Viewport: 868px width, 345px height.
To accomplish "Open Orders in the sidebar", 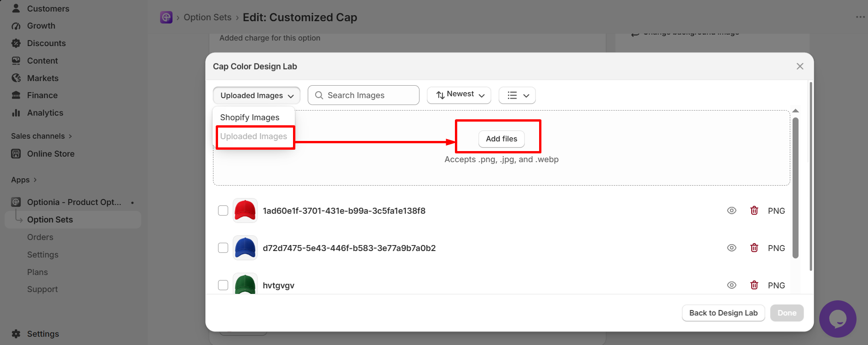I will click(x=40, y=237).
